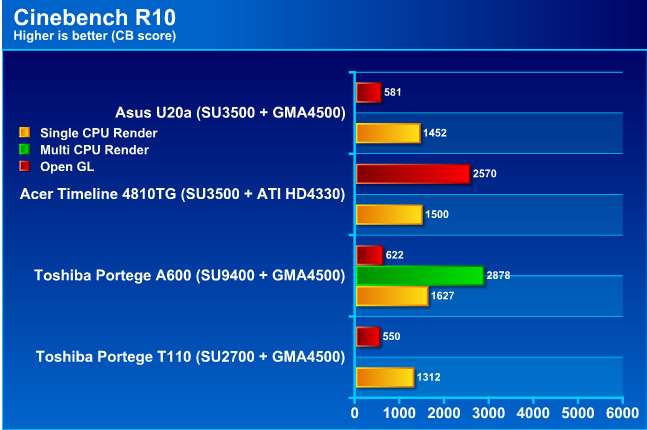The image size is (647, 430).
Task: Click the Toshiba Portege T110 label
Action: [x=190, y=357]
